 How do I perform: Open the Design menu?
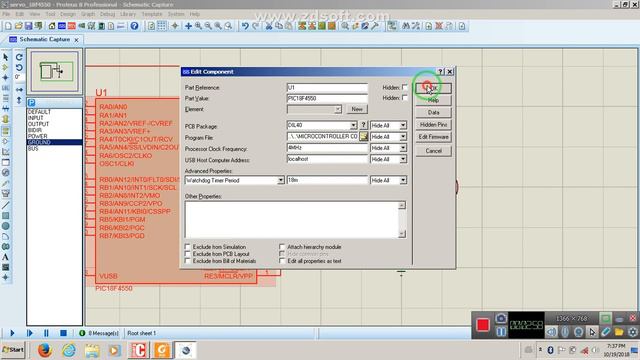[x=67, y=14]
